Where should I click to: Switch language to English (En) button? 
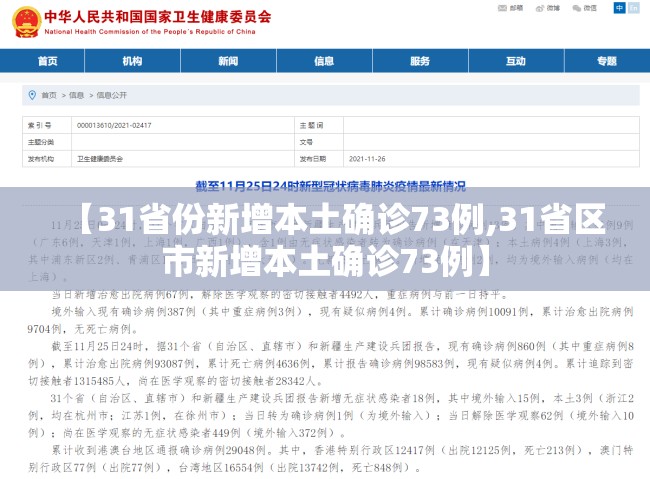point(634,8)
